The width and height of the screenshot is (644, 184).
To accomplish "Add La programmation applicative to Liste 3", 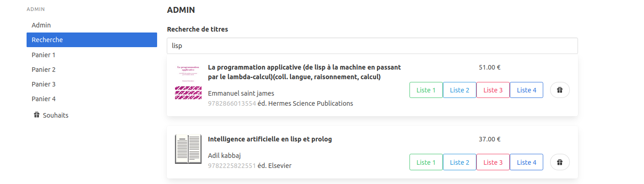I will click(x=493, y=90).
